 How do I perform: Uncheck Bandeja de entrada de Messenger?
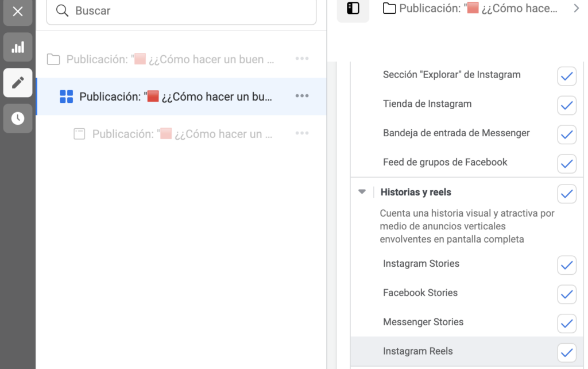pos(567,134)
